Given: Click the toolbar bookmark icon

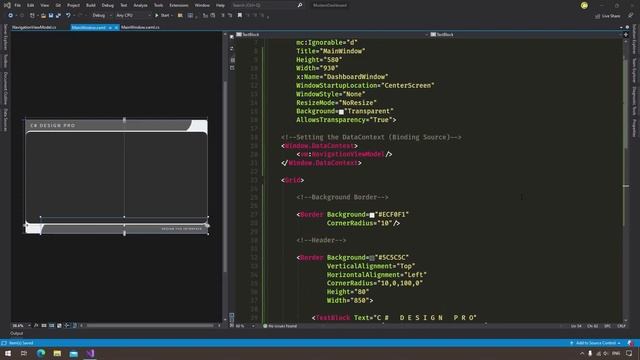Looking at the screenshot, I should [240, 16].
